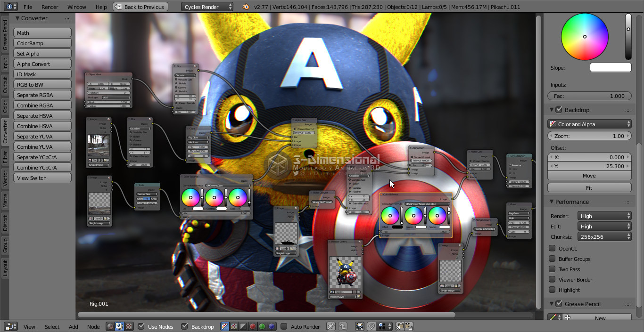Switch to the Distort tab
This screenshot has width=644, height=332.
click(5, 223)
